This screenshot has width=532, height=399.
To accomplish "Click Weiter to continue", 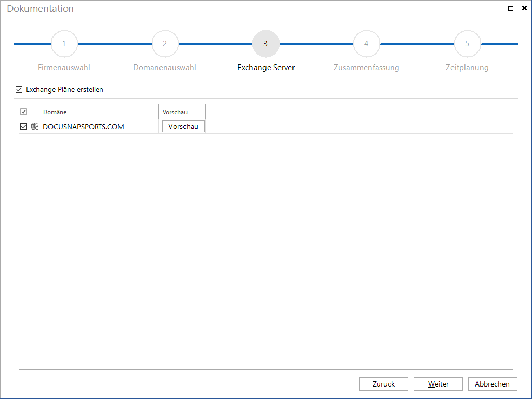I will point(438,384).
